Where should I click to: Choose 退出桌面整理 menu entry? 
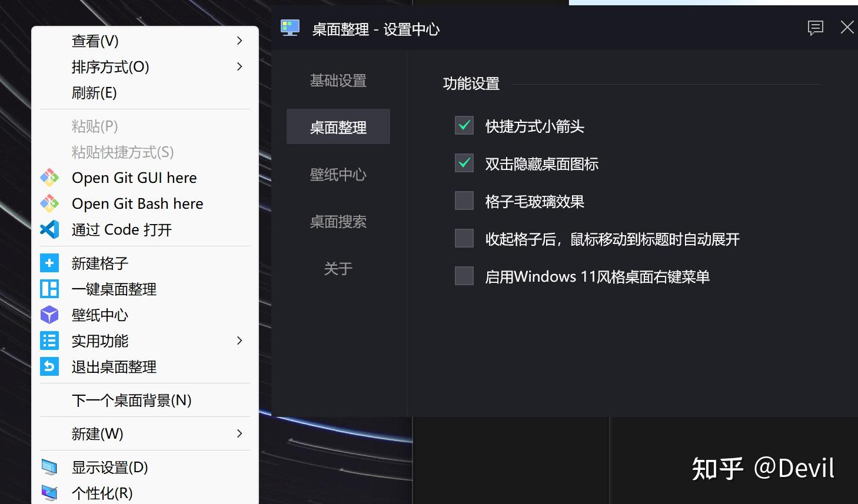point(145,366)
